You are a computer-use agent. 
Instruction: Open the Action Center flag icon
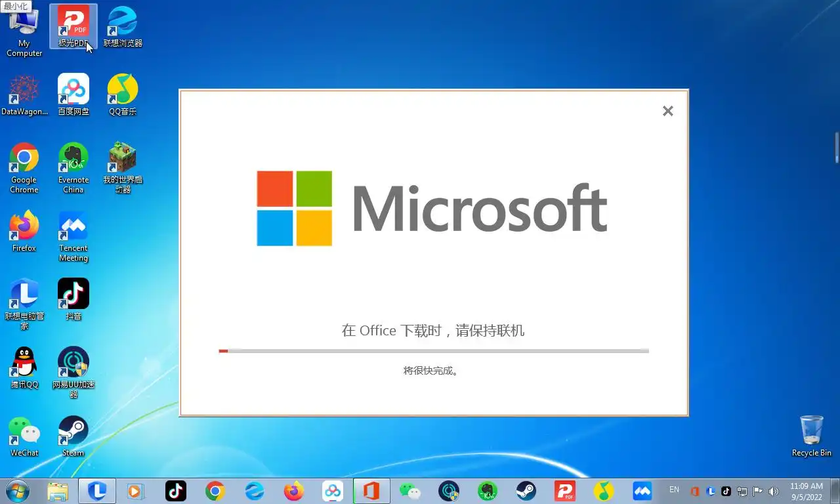click(758, 491)
